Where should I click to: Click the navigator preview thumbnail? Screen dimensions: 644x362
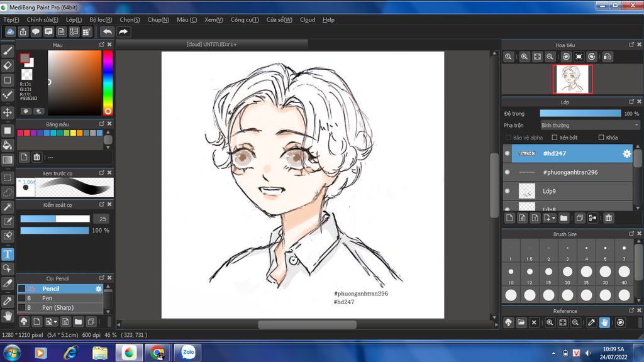click(x=572, y=79)
